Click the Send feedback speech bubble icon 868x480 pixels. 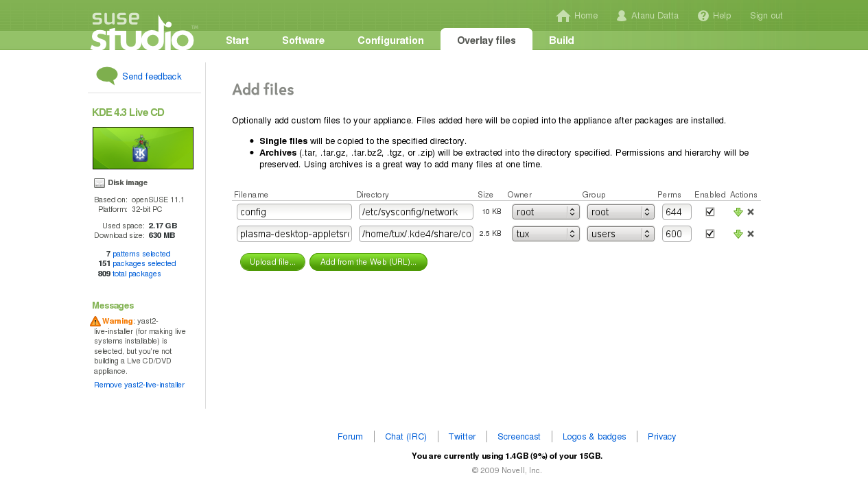(x=107, y=75)
